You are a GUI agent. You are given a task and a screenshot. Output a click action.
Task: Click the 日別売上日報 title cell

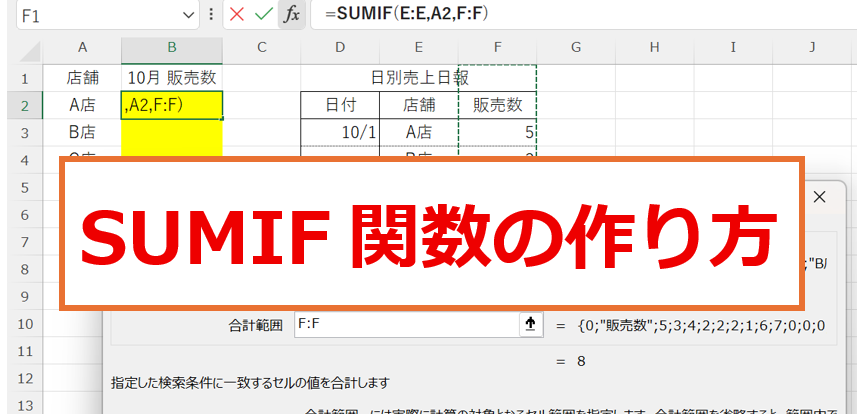point(418,77)
